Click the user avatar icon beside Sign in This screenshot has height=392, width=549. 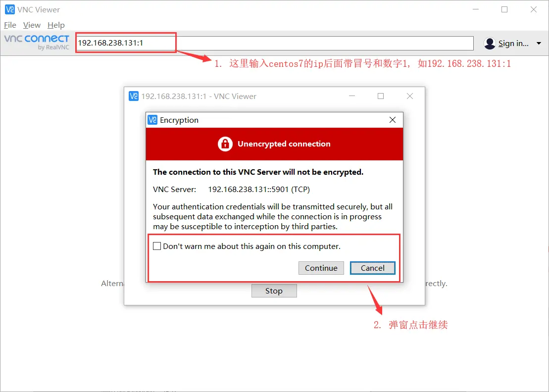[x=490, y=44]
